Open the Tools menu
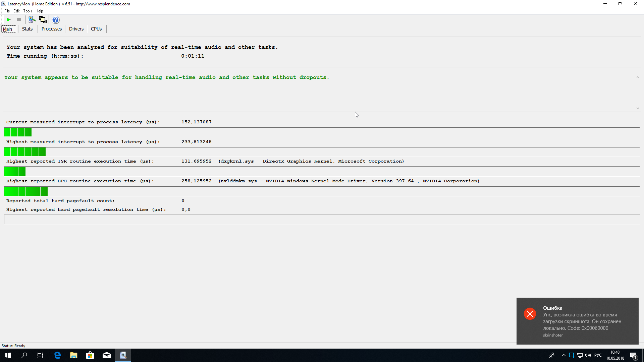Image resolution: width=644 pixels, height=362 pixels. click(28, 11)
